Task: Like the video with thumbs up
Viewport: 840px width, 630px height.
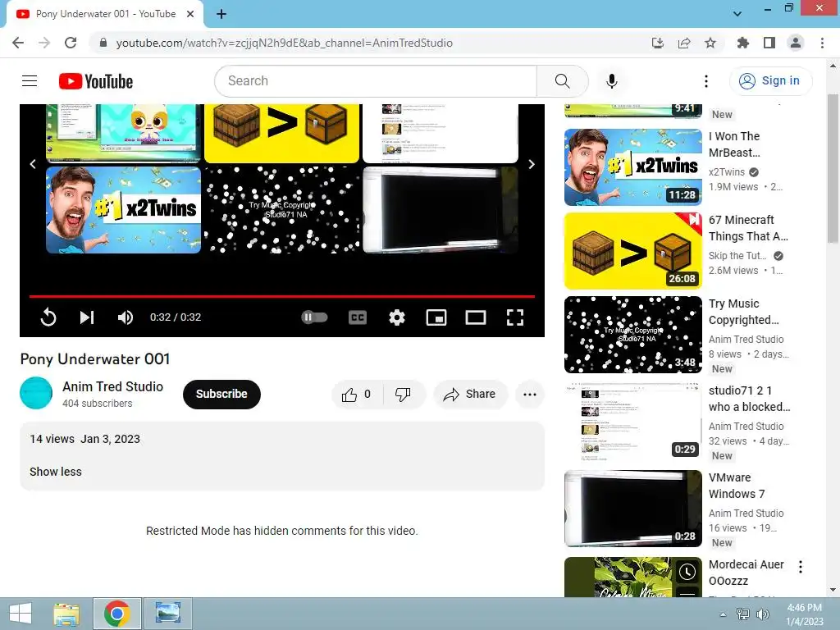Action: pos(357,395)
